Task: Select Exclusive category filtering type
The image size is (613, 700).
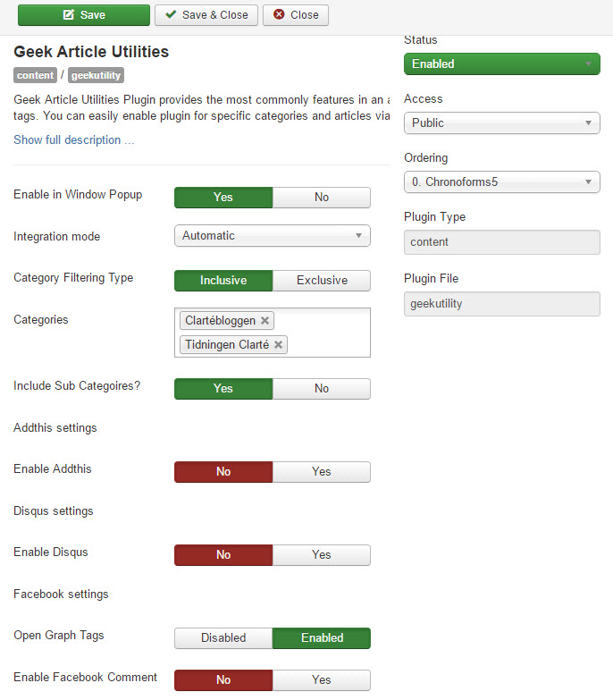Action: [x=321, y=281]
